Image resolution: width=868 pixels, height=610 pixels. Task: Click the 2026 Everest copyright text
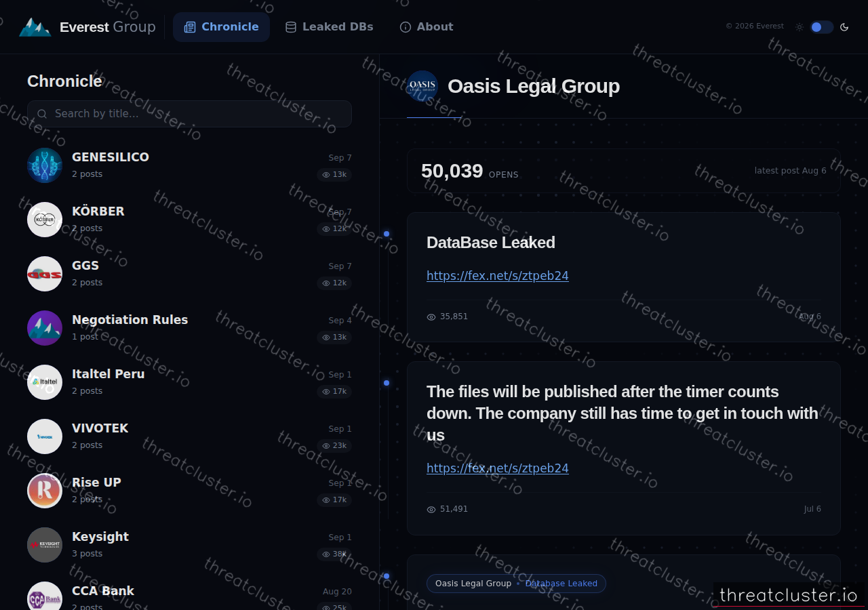click(x=755, y=26)
